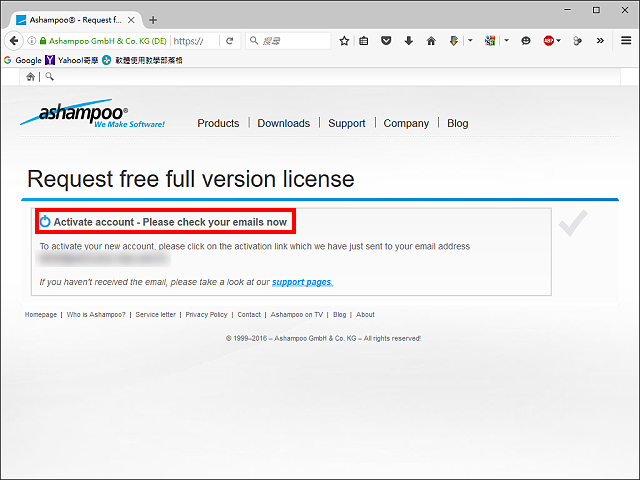Viewport: 640px width, 480px height.
Task: Open site information icon in address bar
Action: tap(31, 41)
